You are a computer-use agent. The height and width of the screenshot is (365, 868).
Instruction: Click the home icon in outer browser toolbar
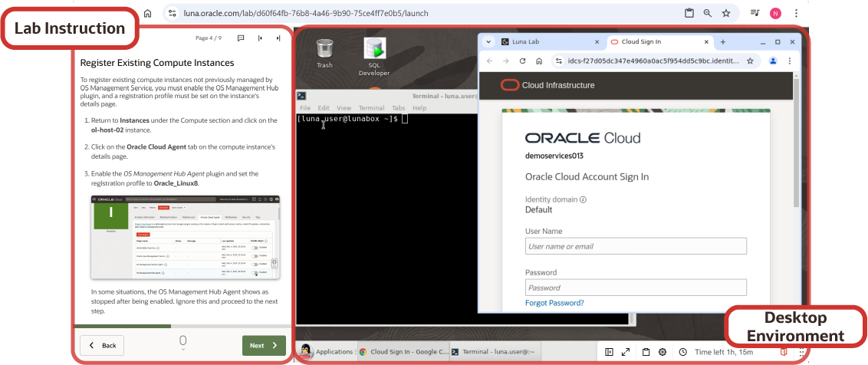tap(147, 13)
